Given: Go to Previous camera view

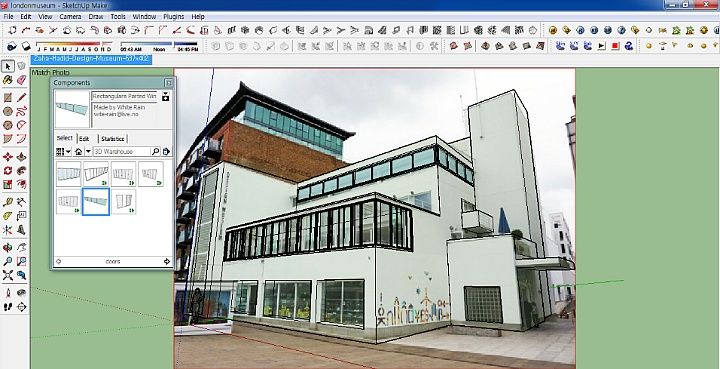Looking at the screenshot, I should click(21, 275).
